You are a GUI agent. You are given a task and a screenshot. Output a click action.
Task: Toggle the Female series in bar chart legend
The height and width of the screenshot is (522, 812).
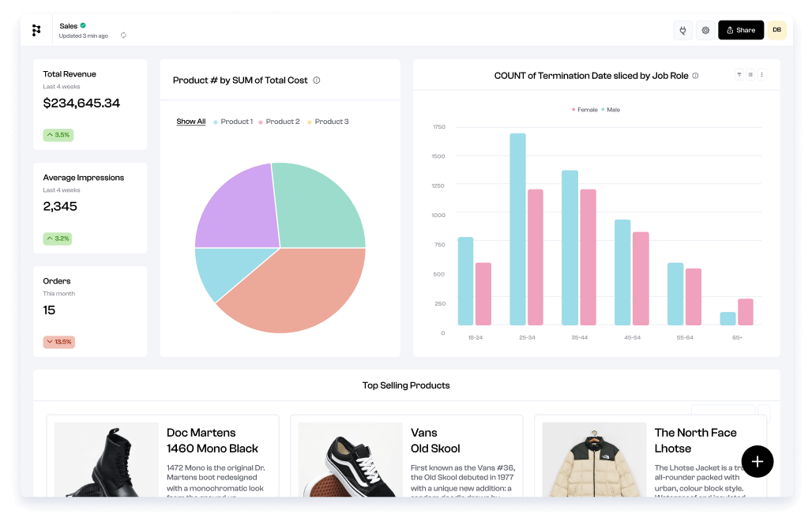[585, 110]
